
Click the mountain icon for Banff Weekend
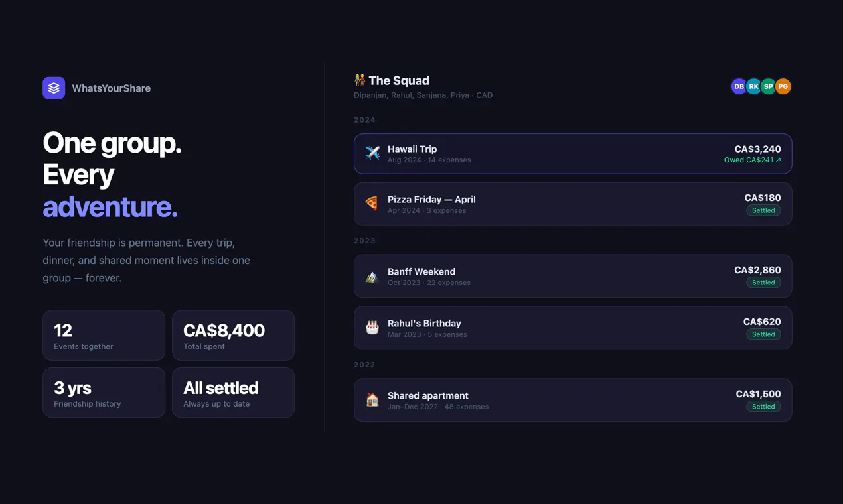tap(372, 276)
